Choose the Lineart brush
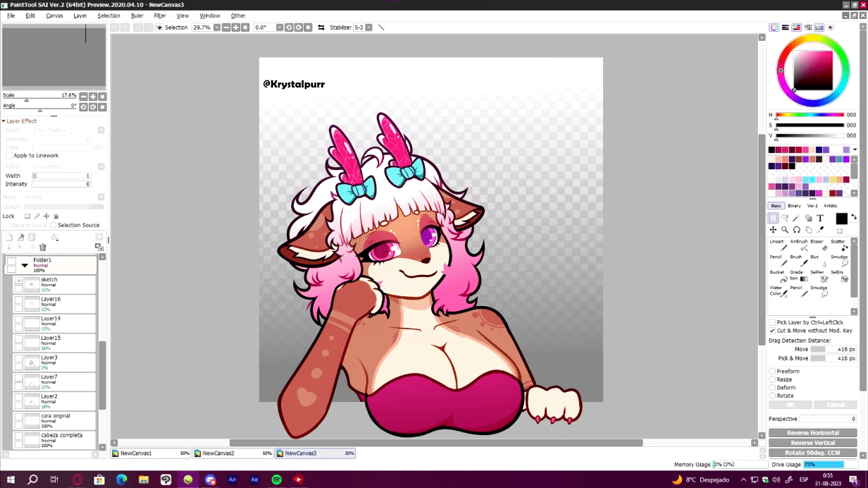This screenshot has height=488, width=868. (x=777, y=245)
